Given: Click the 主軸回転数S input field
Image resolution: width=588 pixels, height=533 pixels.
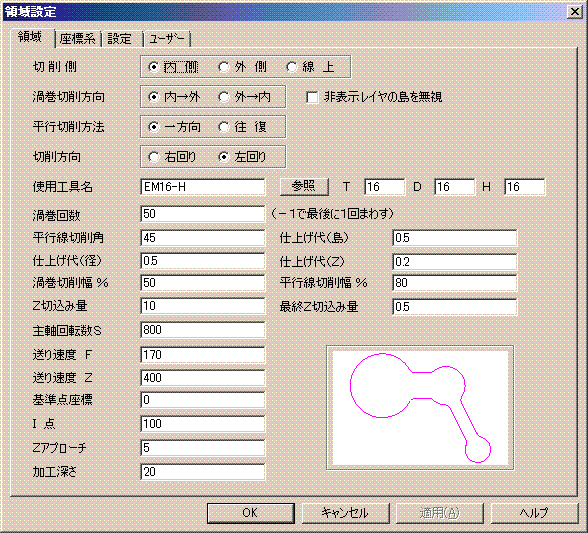Looking at the screenshot, I should click(202, 330).
